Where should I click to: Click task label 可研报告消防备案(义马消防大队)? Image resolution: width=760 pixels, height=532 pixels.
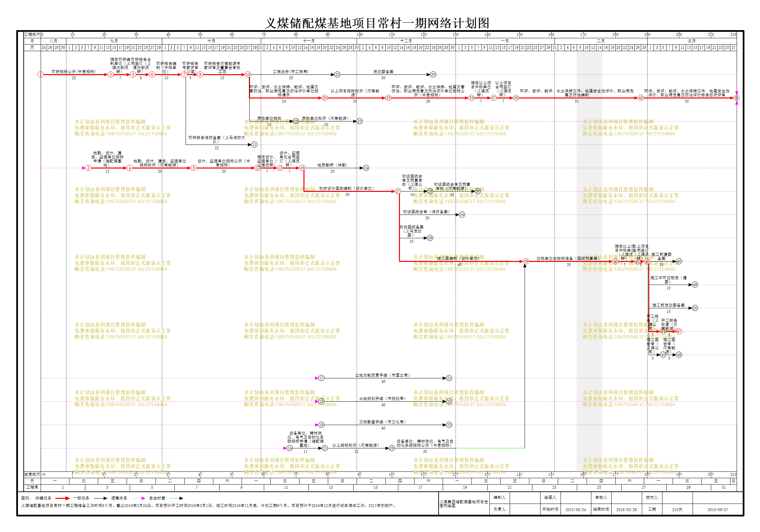click(217, 140)
